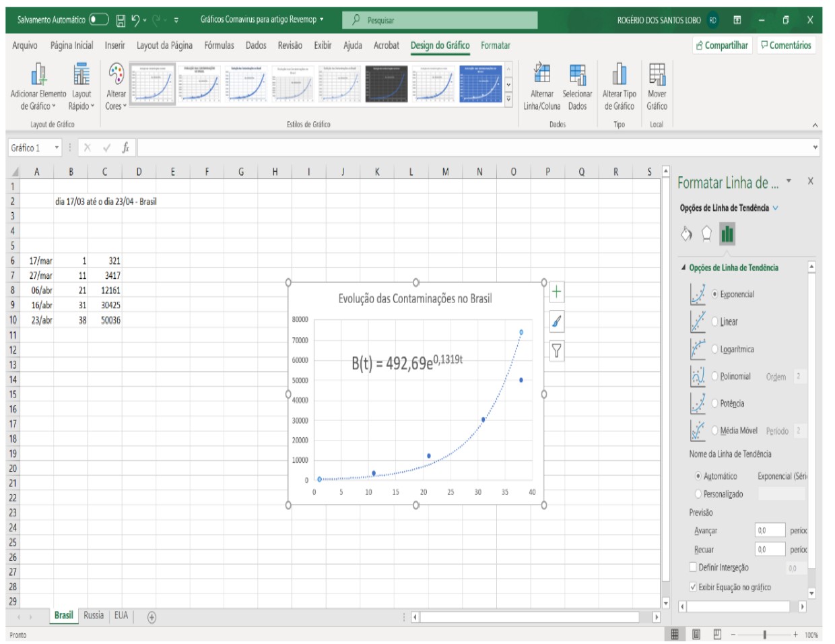Viewport: 835px width, 644px height.
Task: Close the Formatar Linha de Tendência pane
Action: 810,181
